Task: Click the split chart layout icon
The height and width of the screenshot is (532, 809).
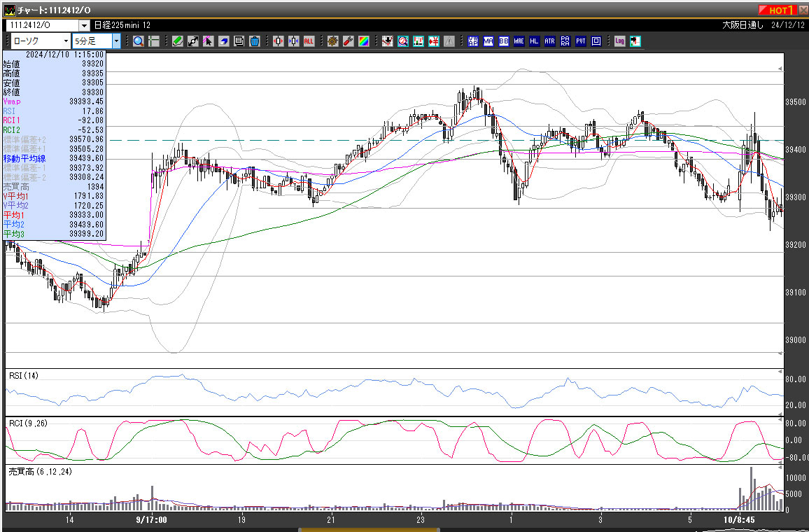Action: (635, 41)
